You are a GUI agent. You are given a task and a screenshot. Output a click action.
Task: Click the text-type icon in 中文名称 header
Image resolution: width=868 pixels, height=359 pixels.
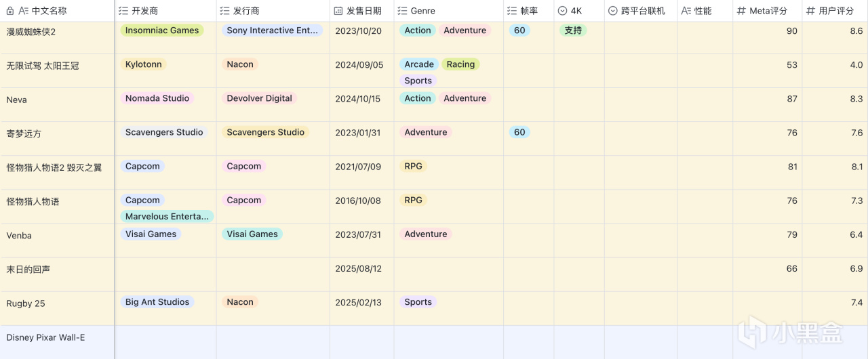click(24, 11)
